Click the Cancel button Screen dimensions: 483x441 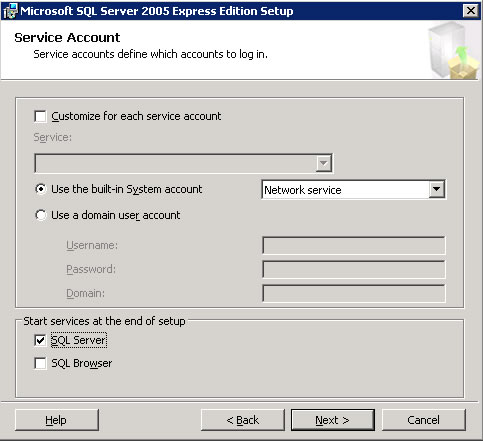click(423, 420)
